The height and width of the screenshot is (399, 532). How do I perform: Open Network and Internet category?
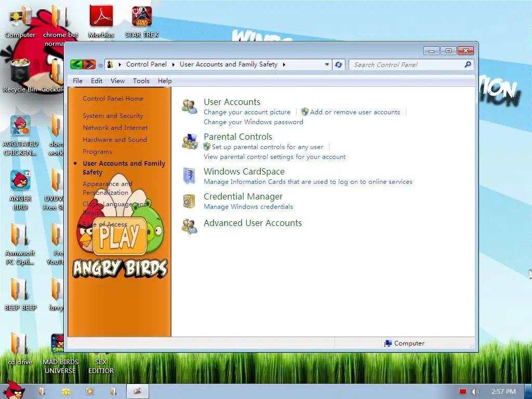click(x=115, y=128)
